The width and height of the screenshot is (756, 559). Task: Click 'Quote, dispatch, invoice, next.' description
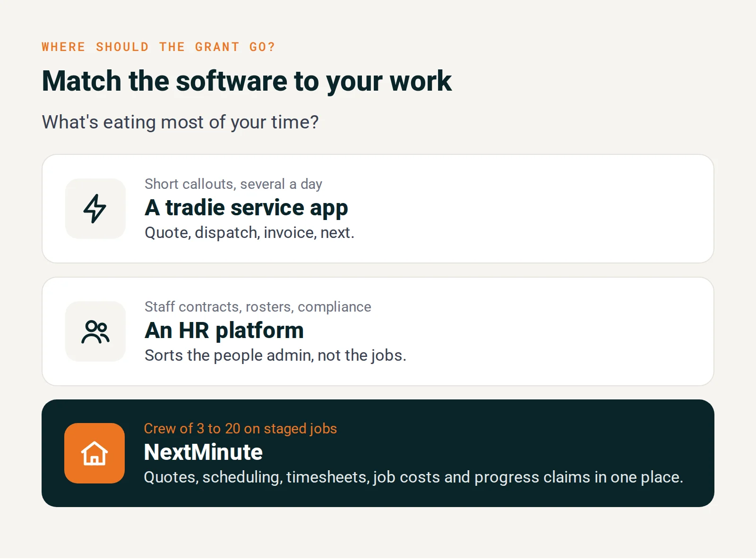(249, 233)
